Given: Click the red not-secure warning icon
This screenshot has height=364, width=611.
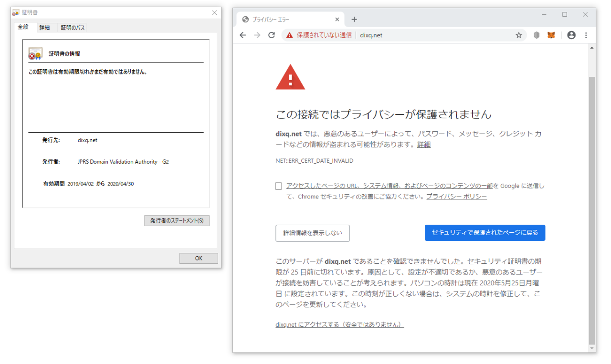Looking at the screenshot, I should click(x=289, y=35).
